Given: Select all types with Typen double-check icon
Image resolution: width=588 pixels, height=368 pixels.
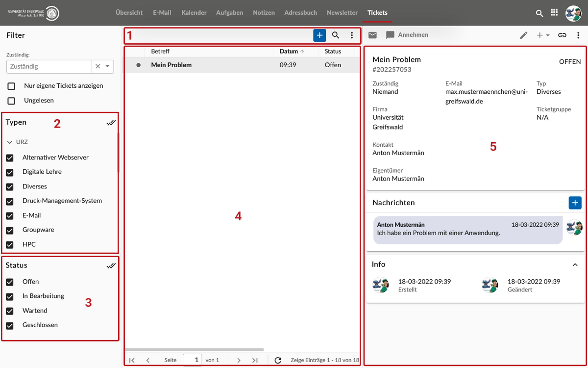Looking at the screenshot, I should pos(111,123).
